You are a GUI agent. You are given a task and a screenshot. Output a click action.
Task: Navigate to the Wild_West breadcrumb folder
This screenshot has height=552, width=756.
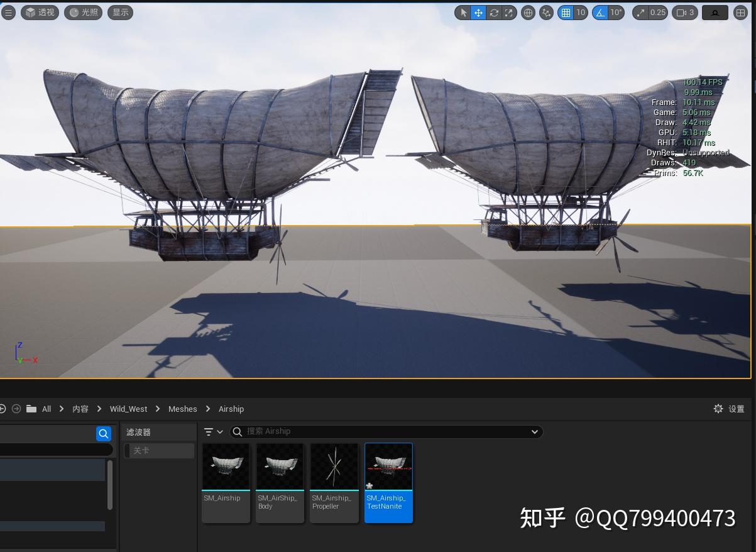tap(128, 409)
